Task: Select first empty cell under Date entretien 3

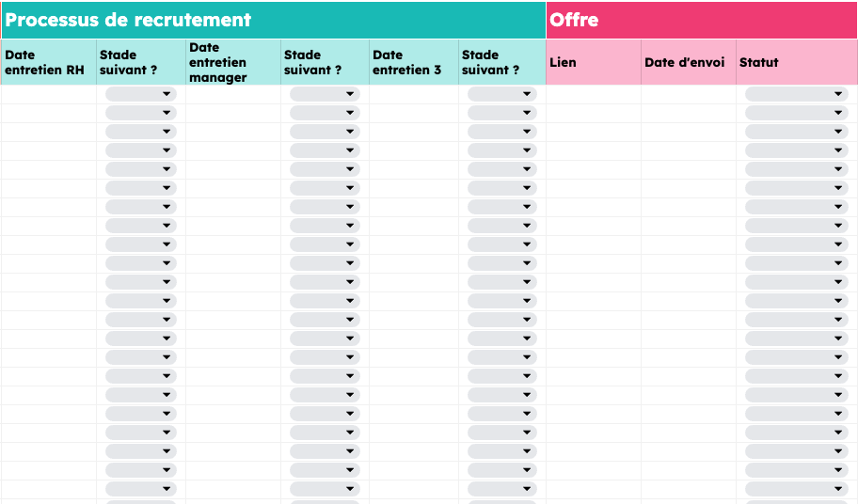Action: coord(413,94)
